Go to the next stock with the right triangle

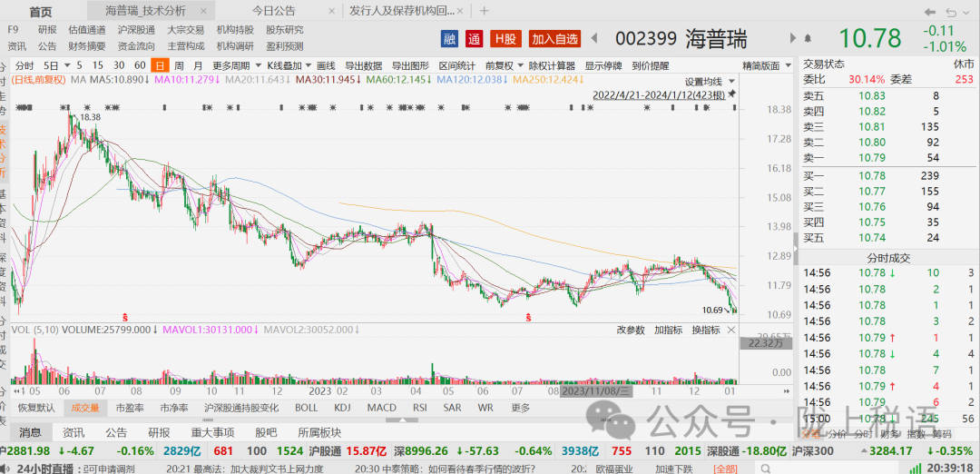pos(793,38)
